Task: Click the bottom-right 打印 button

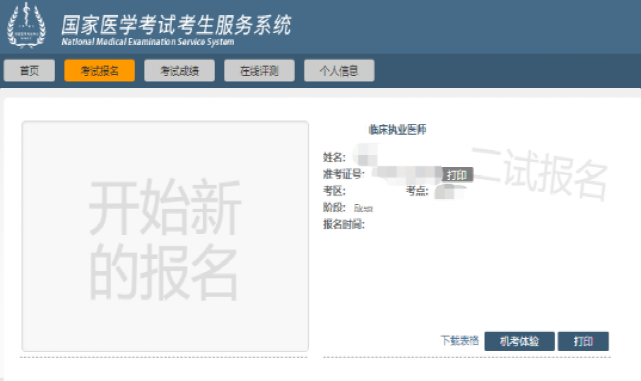Action: pyautogui.click(x=583, y=341)
